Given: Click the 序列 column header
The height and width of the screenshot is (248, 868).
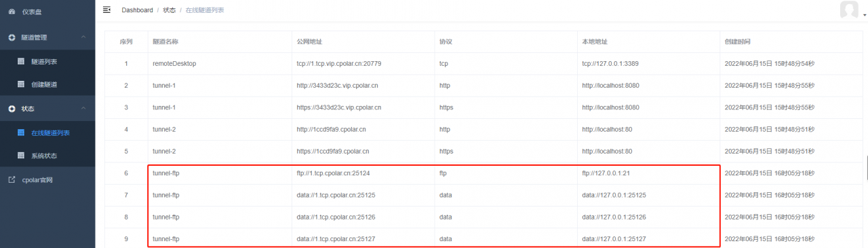Looking at the screenshot, I should pyautogui.click(x=126, y=41).
